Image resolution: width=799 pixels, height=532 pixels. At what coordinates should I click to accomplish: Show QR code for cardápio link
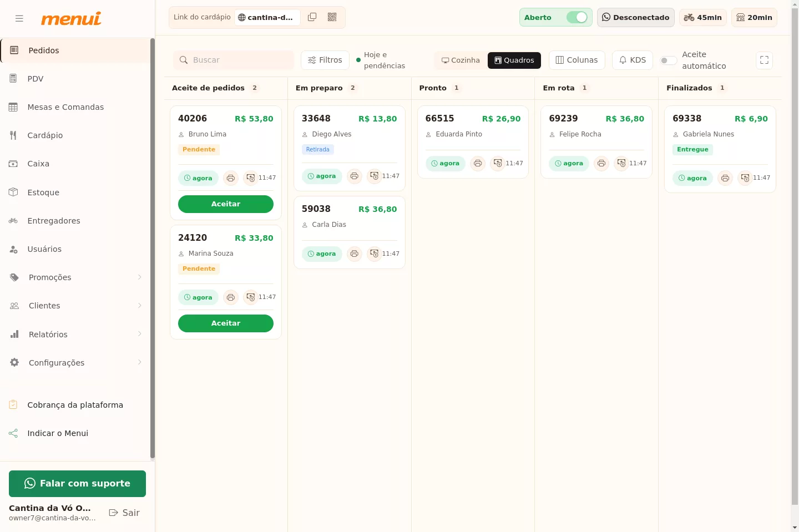332,17
